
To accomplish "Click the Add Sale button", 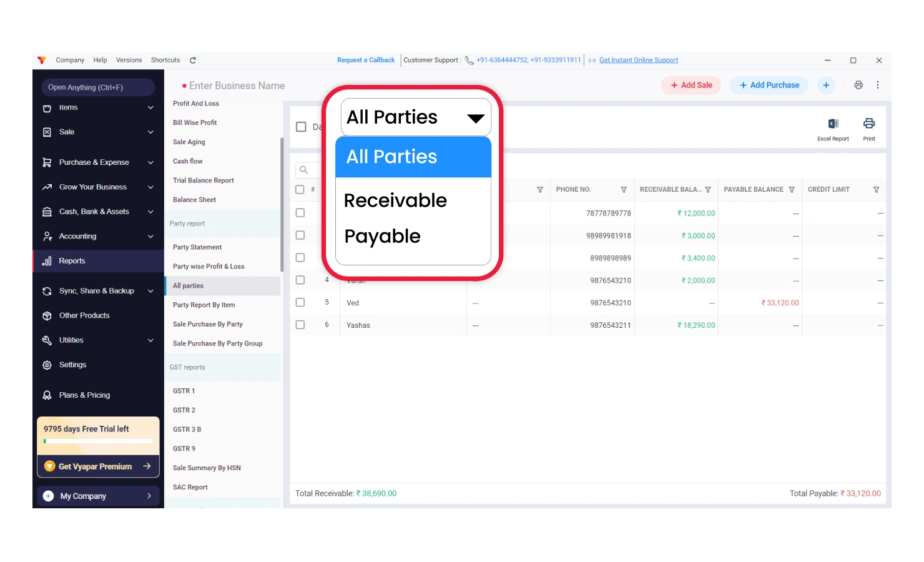I will [x=691, y=86].
